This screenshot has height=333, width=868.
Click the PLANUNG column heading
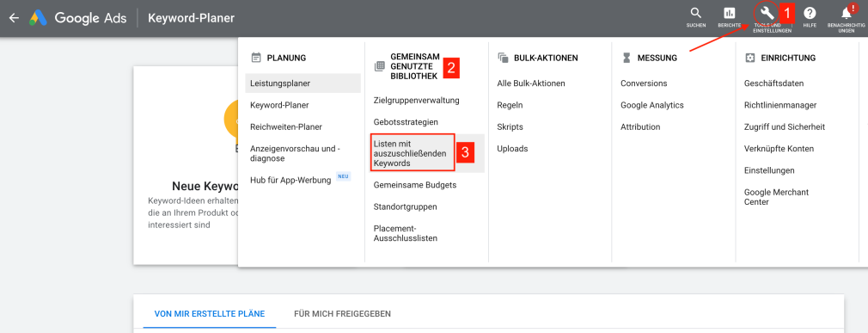coord(286,58)
